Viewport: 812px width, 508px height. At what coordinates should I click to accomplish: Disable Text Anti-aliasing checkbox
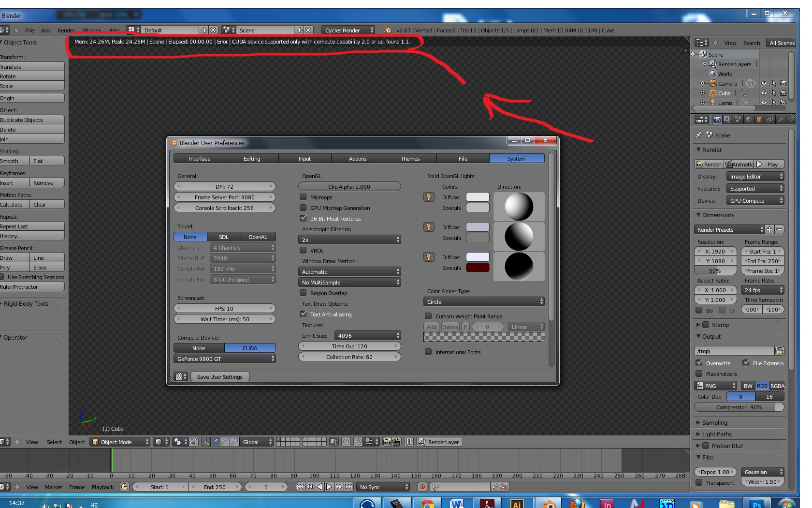[303, 314]
